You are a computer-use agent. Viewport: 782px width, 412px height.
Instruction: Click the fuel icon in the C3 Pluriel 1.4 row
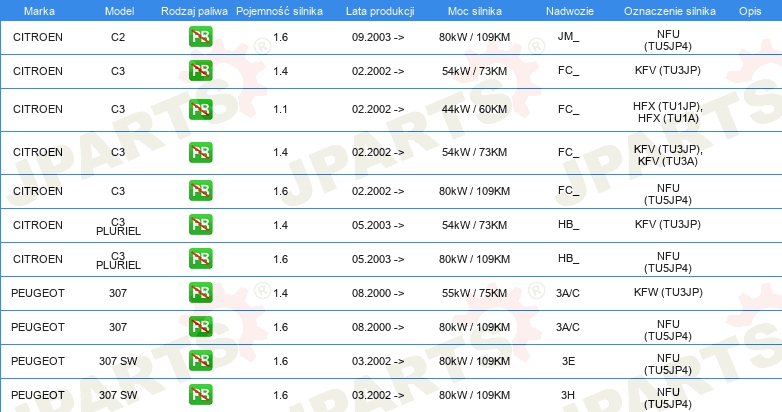pyautogui.click(x=200, y=225)
